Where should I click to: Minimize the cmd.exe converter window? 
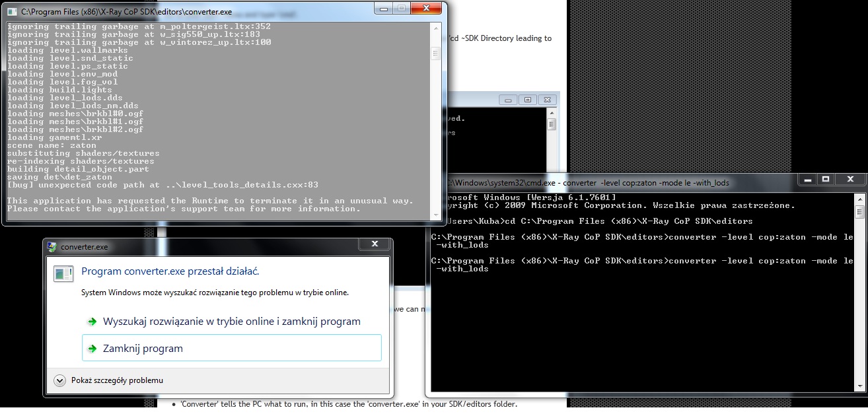pyautogui.click(x=808, y=180)
